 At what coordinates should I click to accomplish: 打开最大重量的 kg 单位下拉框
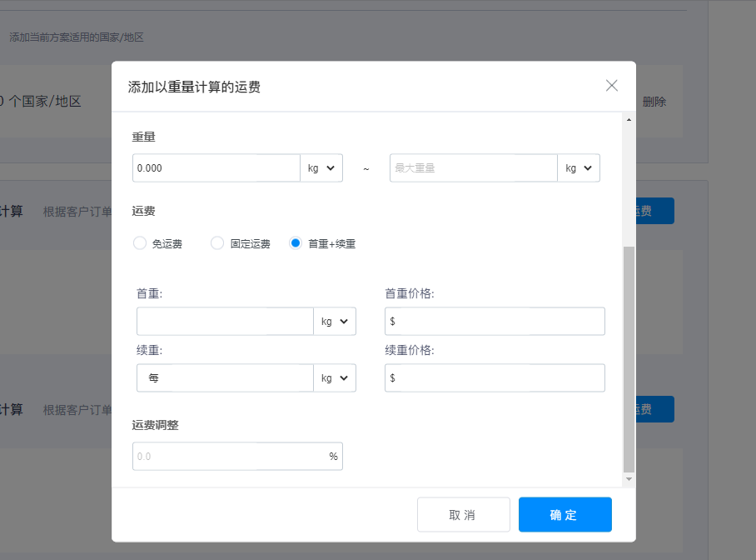579,167
